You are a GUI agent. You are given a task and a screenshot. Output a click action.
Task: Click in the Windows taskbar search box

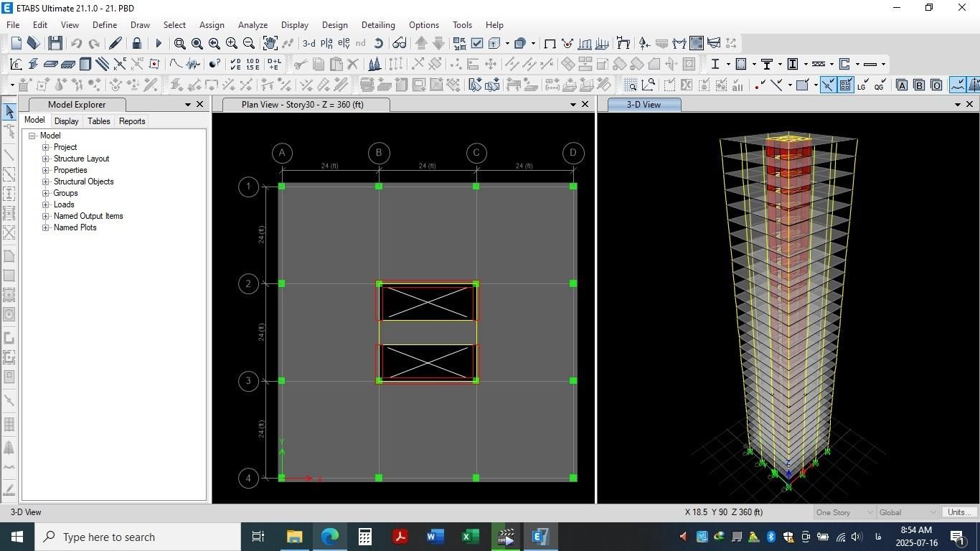136,537
